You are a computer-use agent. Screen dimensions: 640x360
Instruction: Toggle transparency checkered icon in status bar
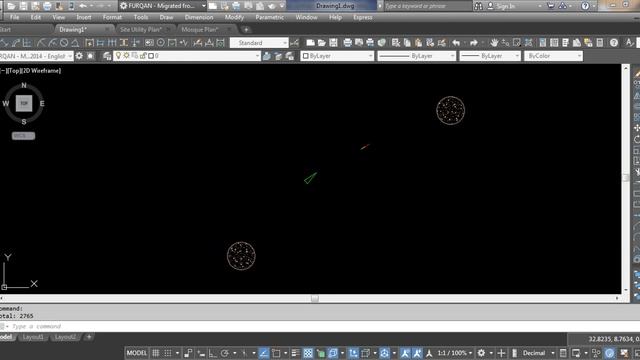point(308,353)
